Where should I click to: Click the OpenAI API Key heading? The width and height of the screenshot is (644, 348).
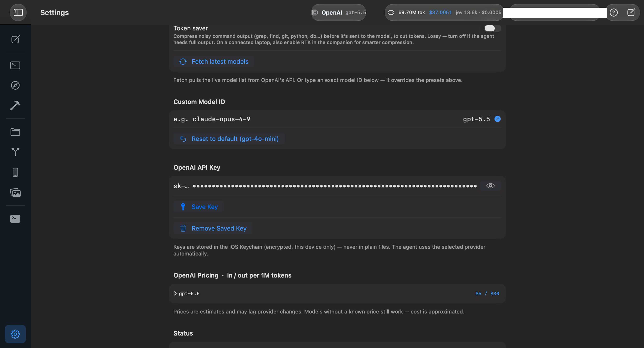(197, 168)
